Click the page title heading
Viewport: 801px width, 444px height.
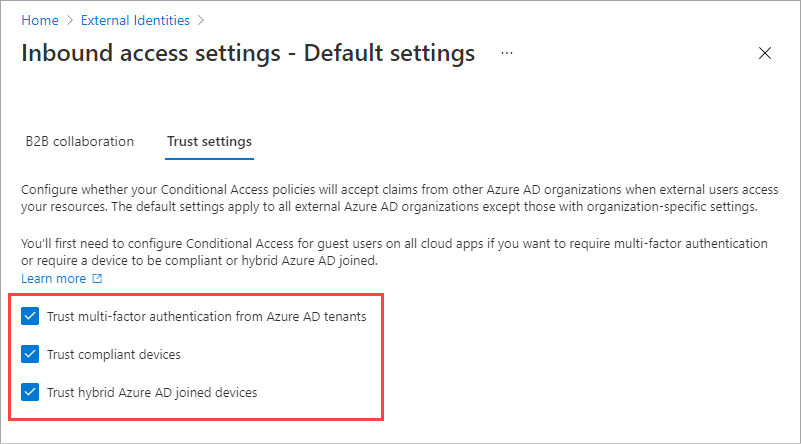click(248, 53)
